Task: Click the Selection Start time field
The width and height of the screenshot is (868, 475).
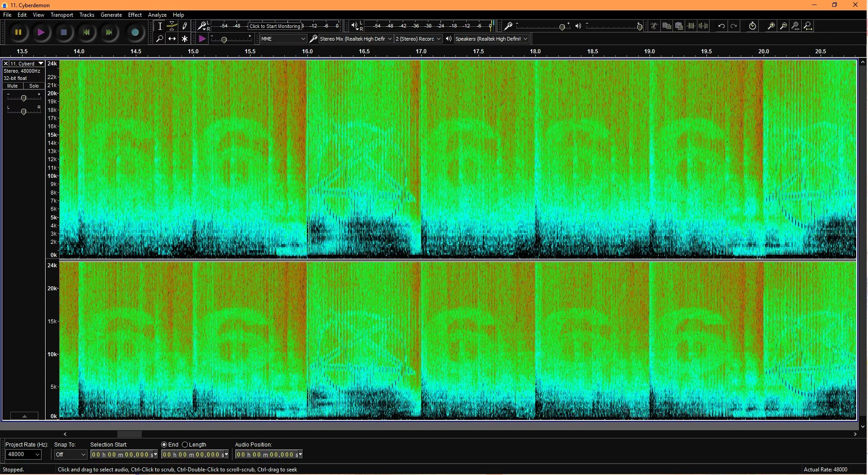Action: pyautogui.click(x=124, y=455)
